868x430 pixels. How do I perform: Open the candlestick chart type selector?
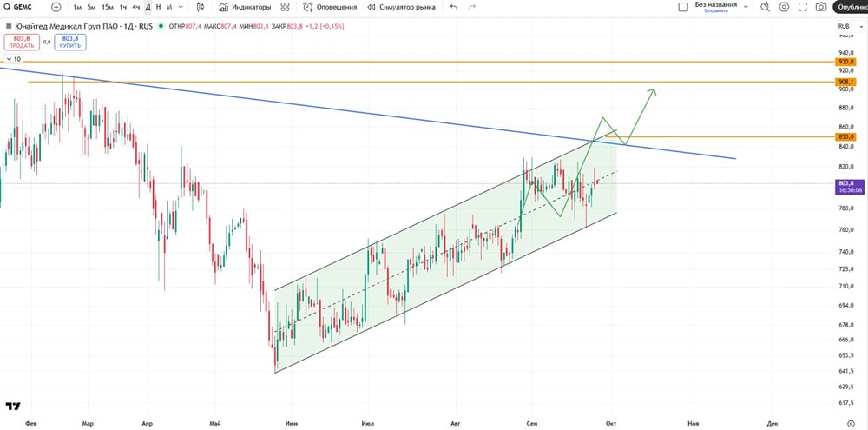click(201, 7)
